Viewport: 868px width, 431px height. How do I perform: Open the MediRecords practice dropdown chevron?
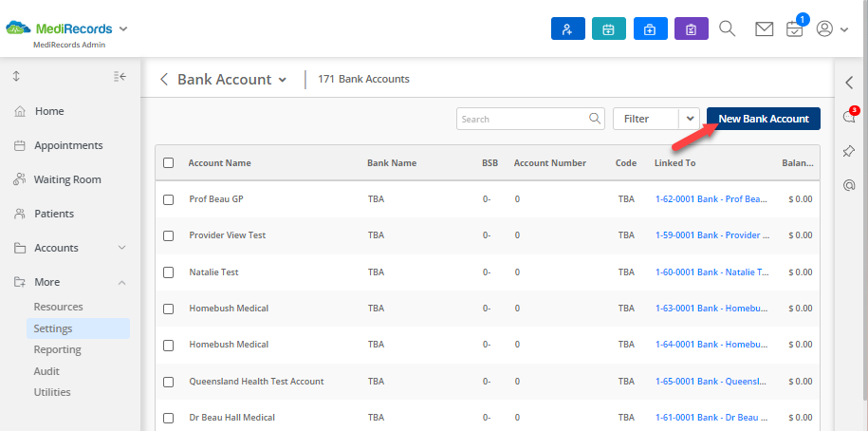pyautogui.click(x=123, y=28)
